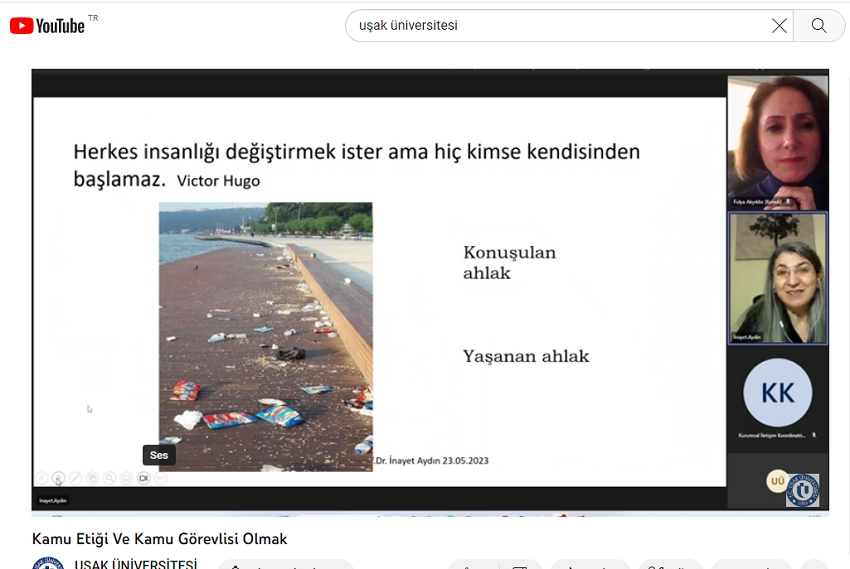The image size is (850, 569).
Task: Click the littered pier photo on the slide
Action: tap(265, 335)
